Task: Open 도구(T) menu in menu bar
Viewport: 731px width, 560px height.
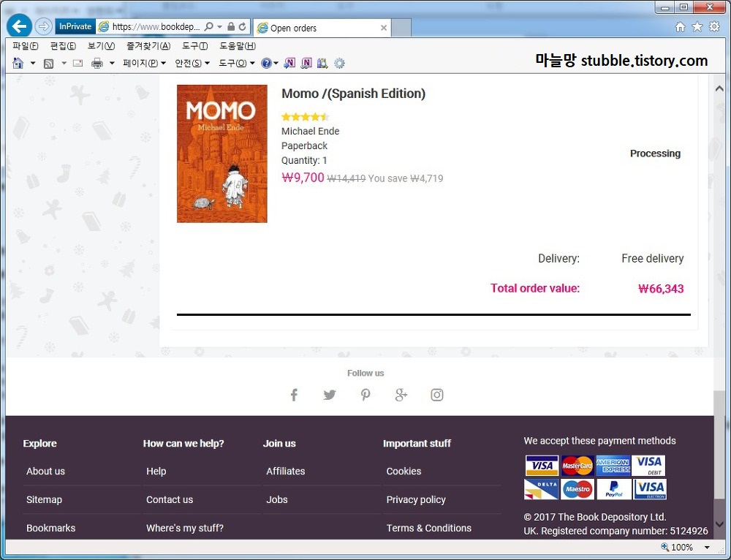Action: click(195, 46)
